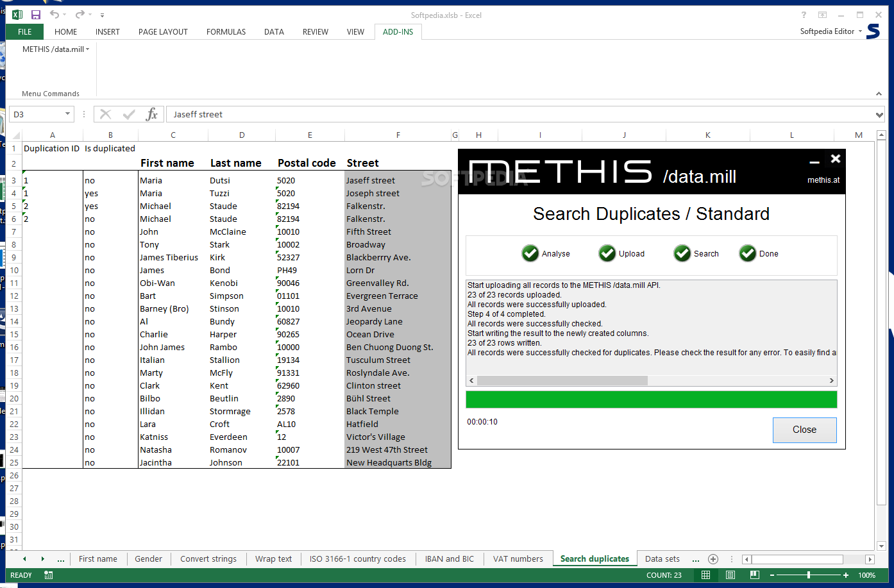This screenshot has width=894, height=588.
Task: Switch to the Gender sheet tab
Action: coord(148,559)
